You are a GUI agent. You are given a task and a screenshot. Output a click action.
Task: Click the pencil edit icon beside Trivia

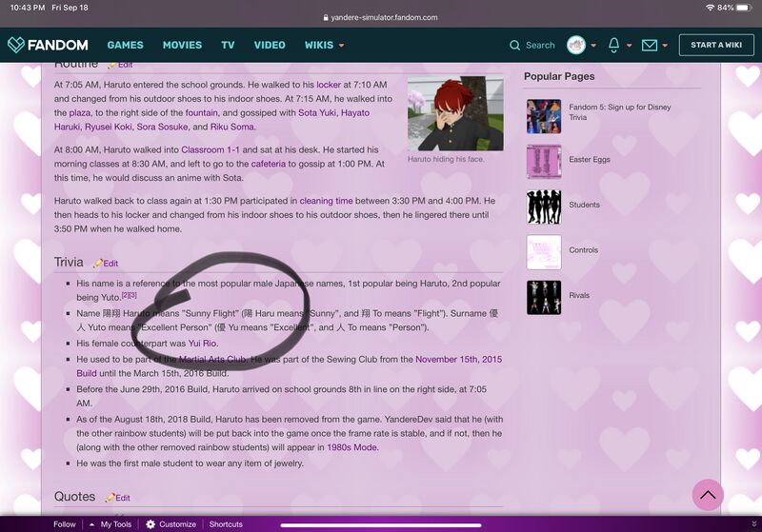tap(97, 264)
